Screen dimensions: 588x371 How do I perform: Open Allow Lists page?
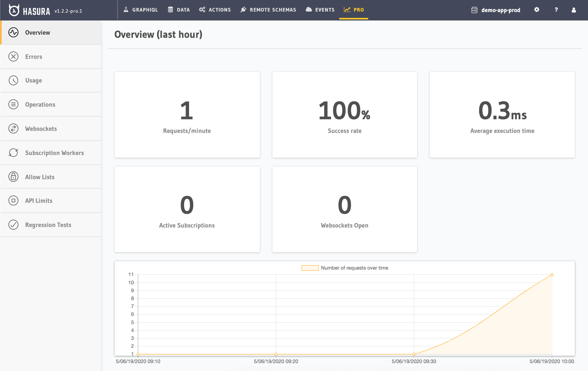click(51, 177)
